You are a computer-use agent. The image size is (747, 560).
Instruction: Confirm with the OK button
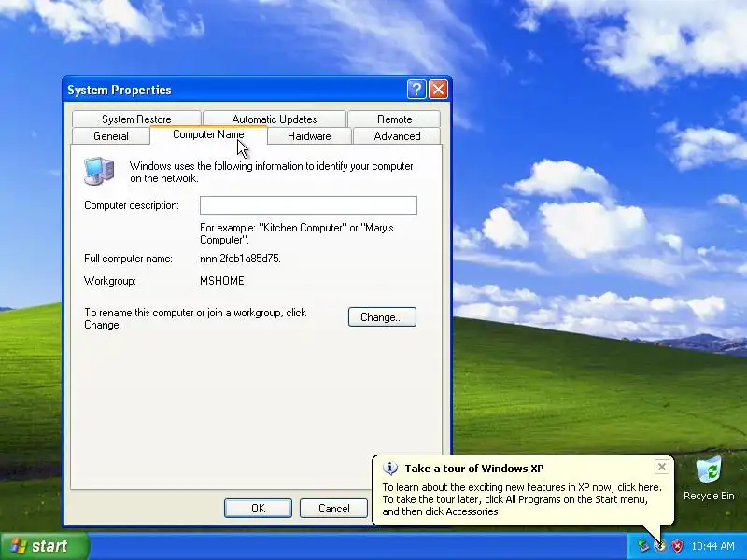coord(258,509)
